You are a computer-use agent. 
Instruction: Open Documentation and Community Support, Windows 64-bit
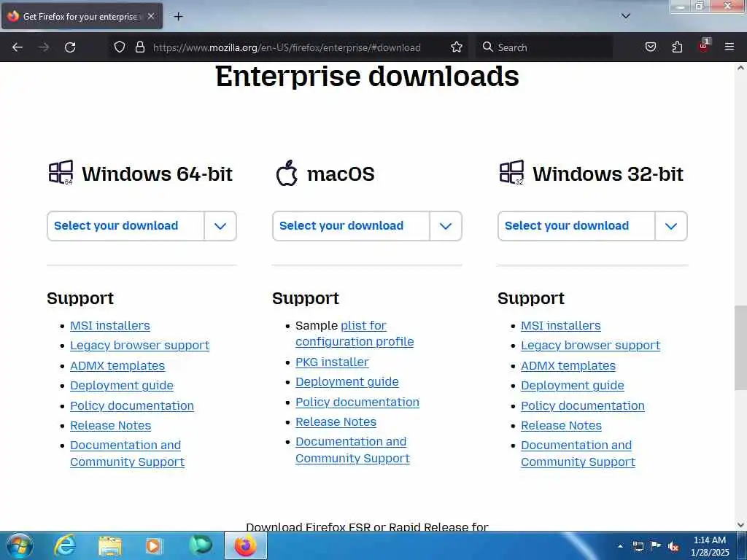click(x=127, y=454)
